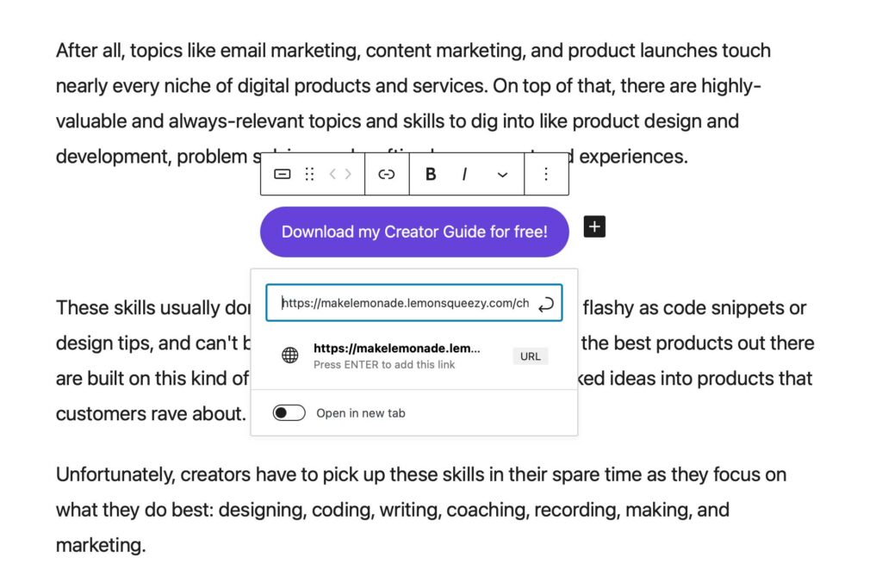The height and width of the screenshot is (588, 882).
Task: Submit link with the return arrow icon
Action: point(545,304)
